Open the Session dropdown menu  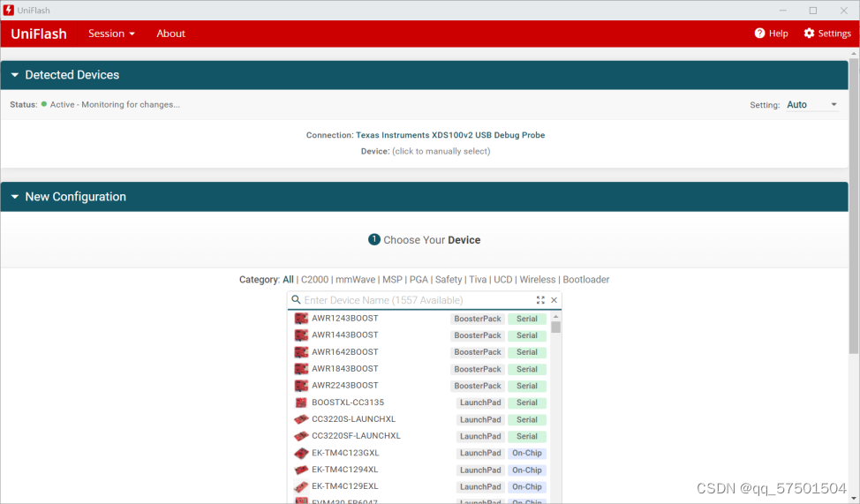111,34
